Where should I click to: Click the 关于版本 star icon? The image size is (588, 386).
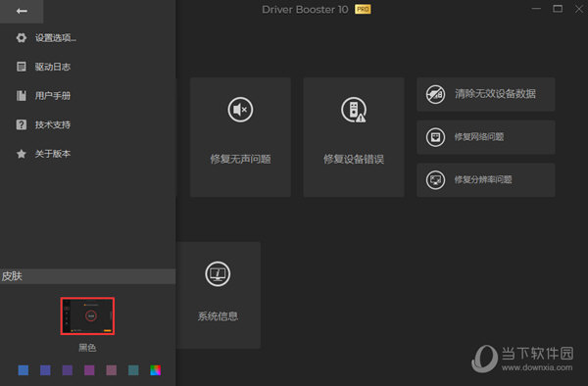[x=22, y=154]
